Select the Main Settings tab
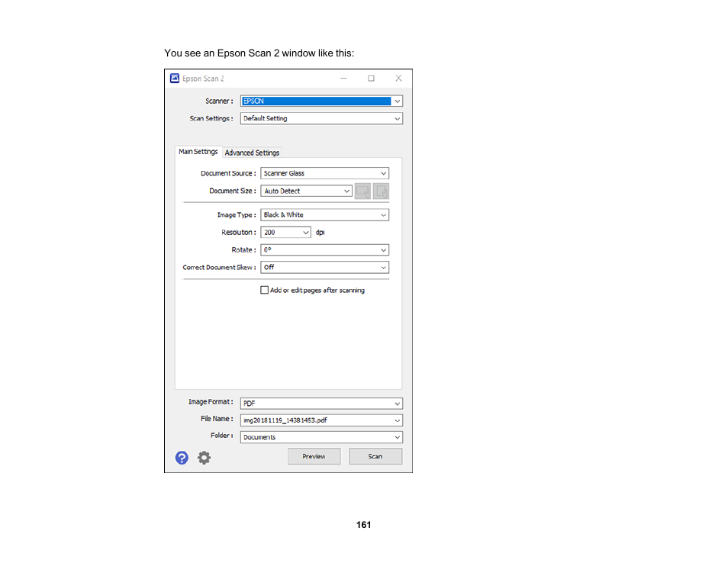Image resolution: width=728 pixels, height=563 pixels. click(198, 152)
